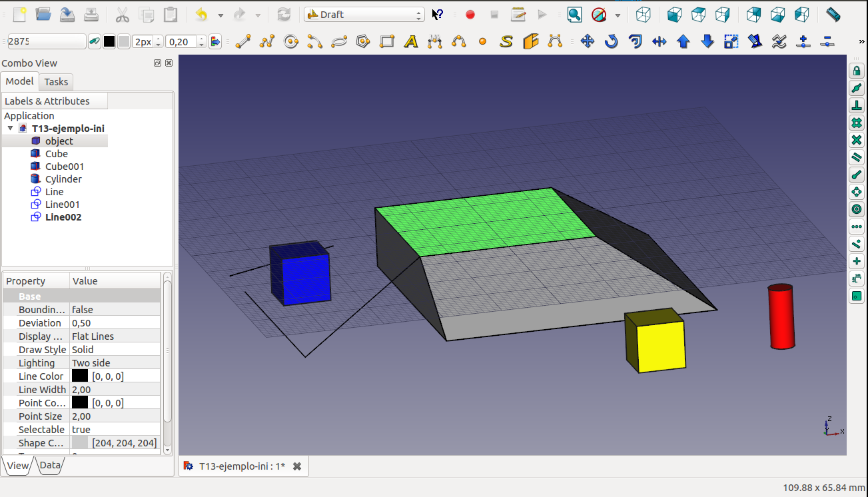Click the Measure distance ruler icon
The image size is (868, 497).
coord(833,14)
